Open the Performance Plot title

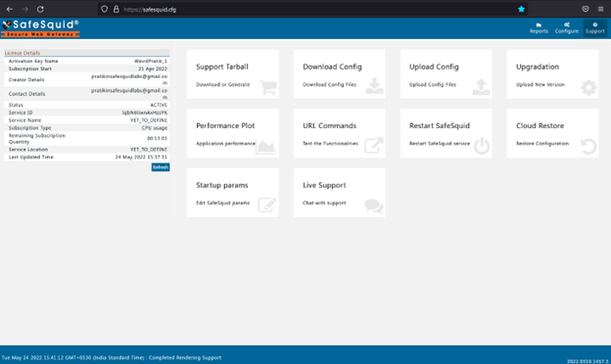point(225,126)
